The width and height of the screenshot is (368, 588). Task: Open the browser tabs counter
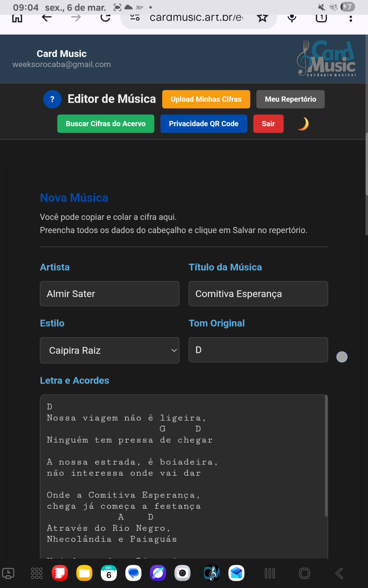321,18
